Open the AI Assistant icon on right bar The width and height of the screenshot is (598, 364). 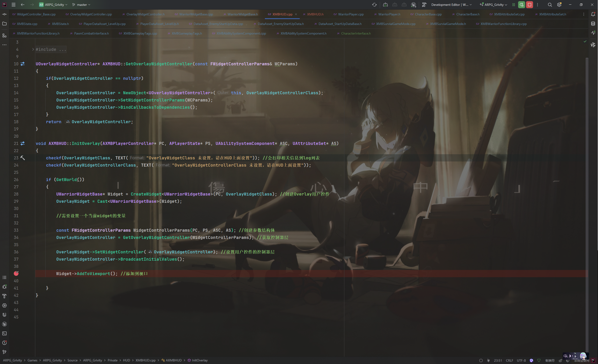[x=593, y=45]
